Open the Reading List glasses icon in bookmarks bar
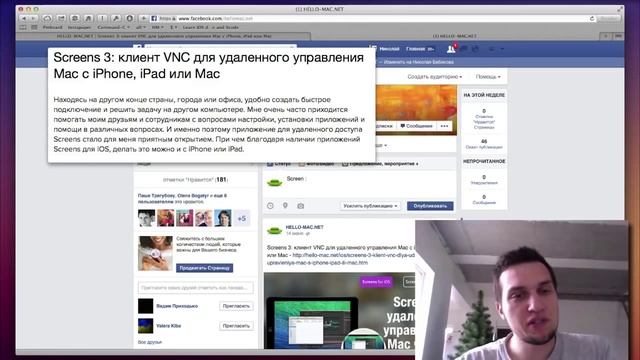Viewport: 640px width, 360px height. [23, 27]
